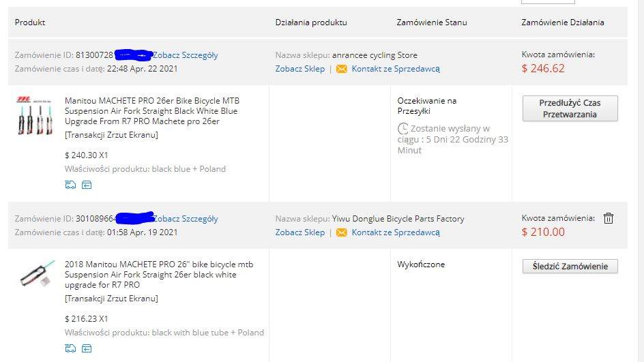The height and width of the screenshot is (362, 644).
Task: Click Kontakt ze Sprzedawcą for the first order
Action: coord(396,69)
